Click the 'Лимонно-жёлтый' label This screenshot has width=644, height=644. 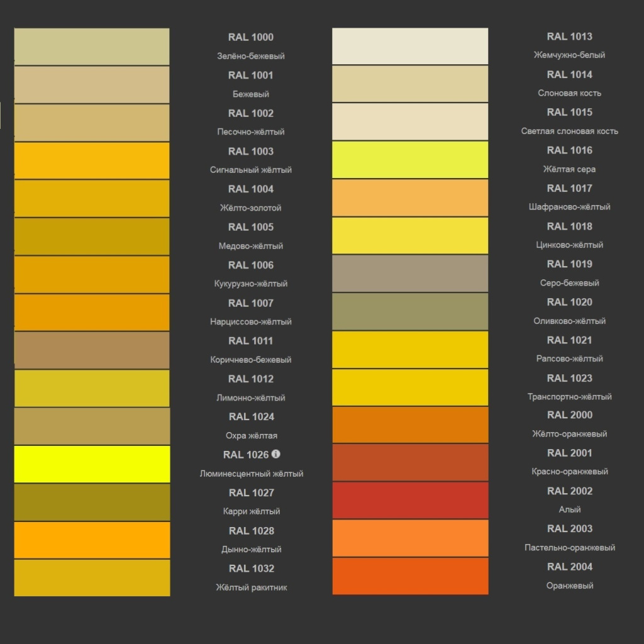tap(250, 397)
